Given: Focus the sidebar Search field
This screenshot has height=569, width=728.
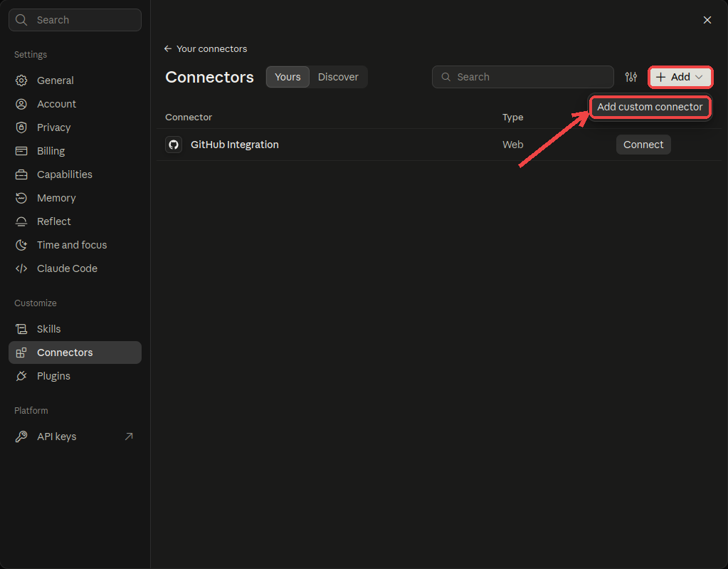Looking at the screenshot, I should click(75, 20).
